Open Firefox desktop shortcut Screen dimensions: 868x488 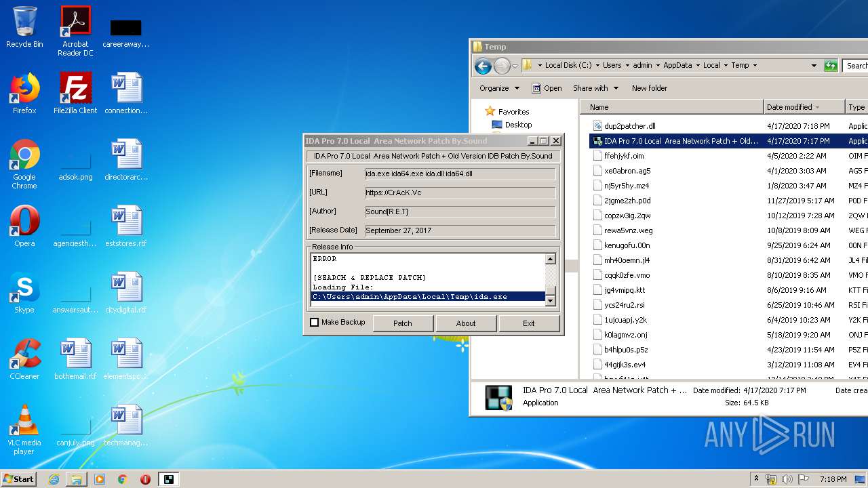coord(24,94)
